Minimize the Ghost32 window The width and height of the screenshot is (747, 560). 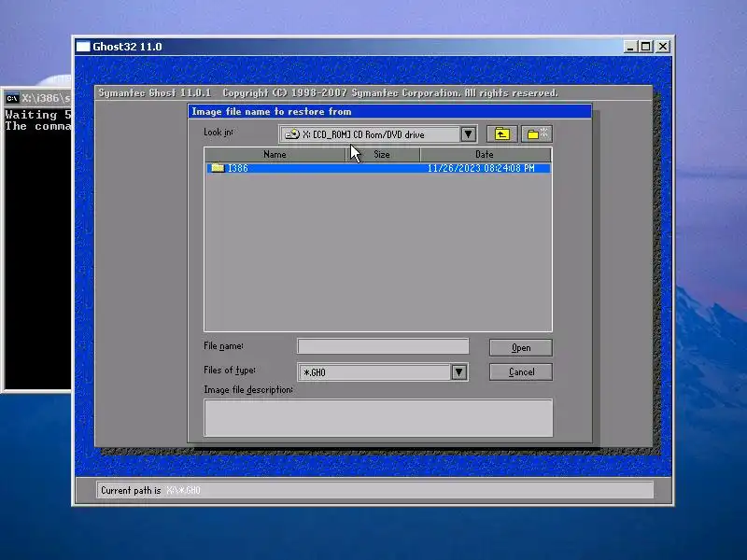tap(630, 46)
